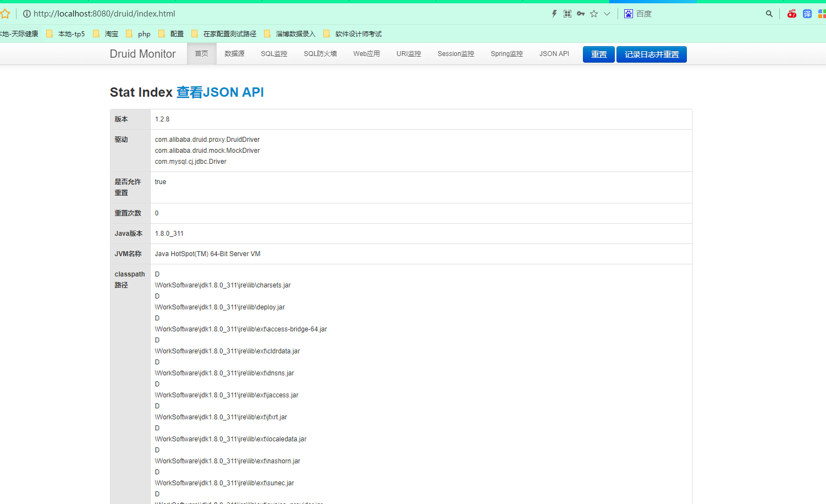Click the jfxrt.jar classpath entry
826x504 pixels.
click(x=221, y=417)
